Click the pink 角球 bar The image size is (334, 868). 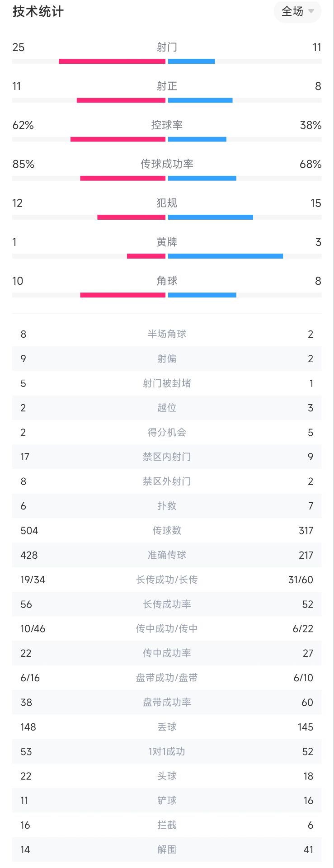(123, 295)
